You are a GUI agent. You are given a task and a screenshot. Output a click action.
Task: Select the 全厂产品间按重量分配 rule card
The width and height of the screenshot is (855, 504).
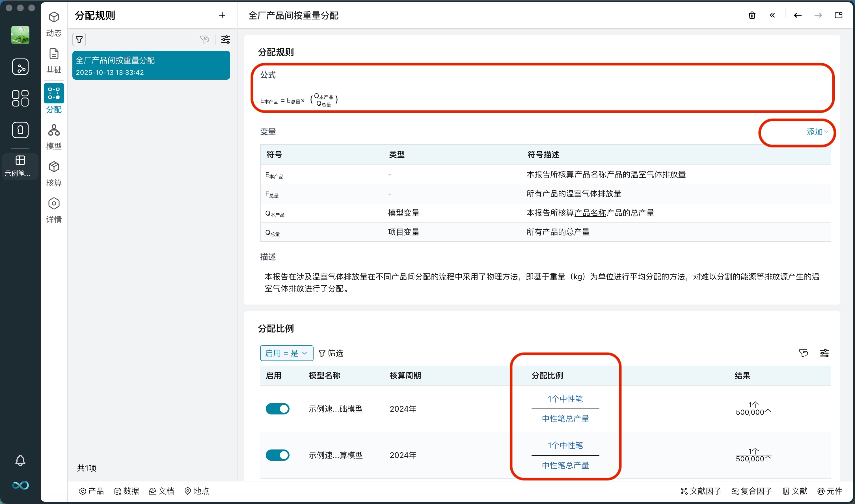point(151,65)
